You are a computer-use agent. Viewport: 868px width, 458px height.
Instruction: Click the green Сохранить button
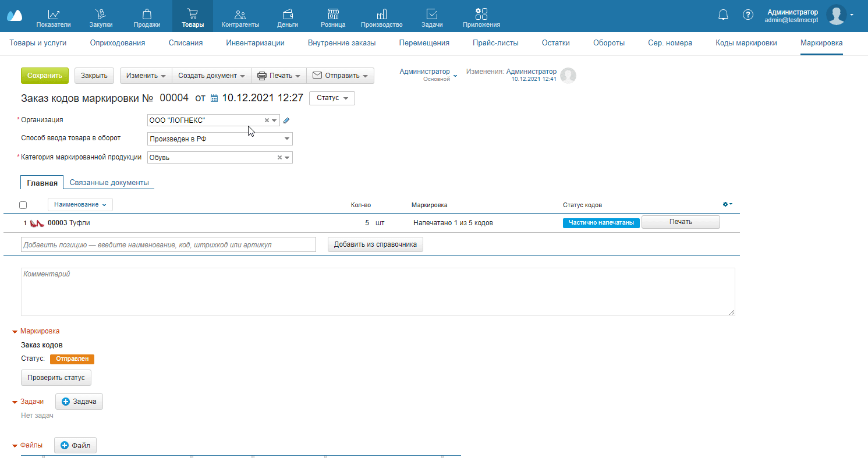45,76
